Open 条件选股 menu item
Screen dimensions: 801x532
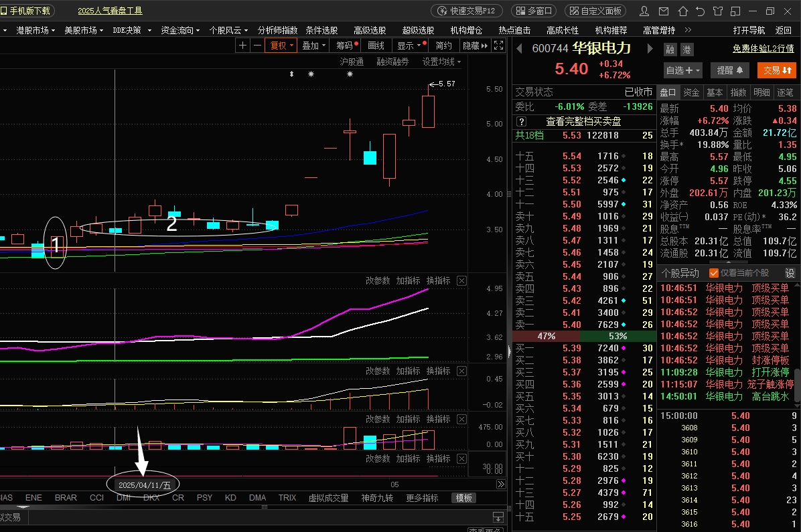tap(322, 30)
